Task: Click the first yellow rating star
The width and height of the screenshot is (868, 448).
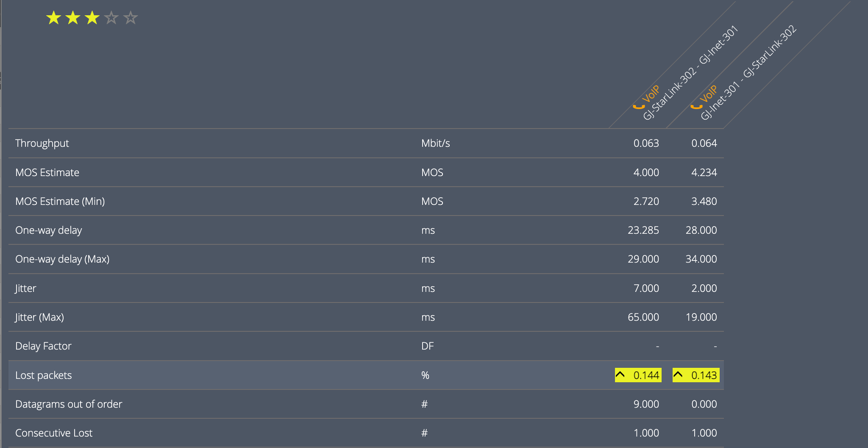Action: 54,18
